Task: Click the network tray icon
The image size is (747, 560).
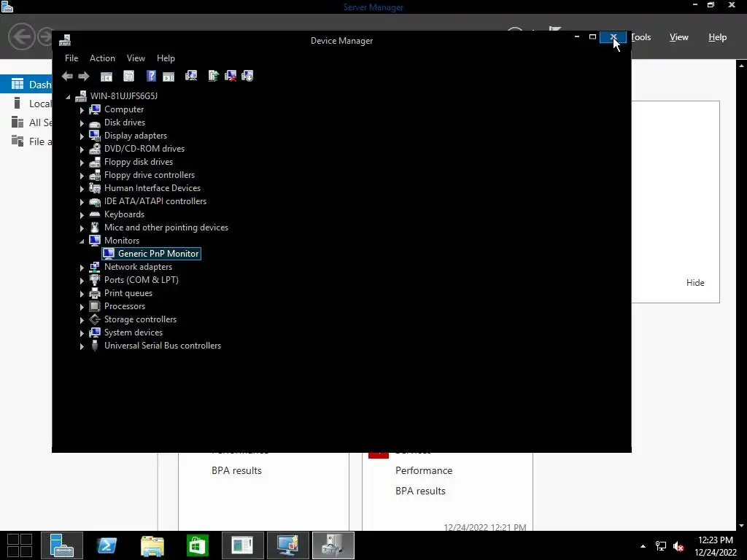Action: point(661,546)
